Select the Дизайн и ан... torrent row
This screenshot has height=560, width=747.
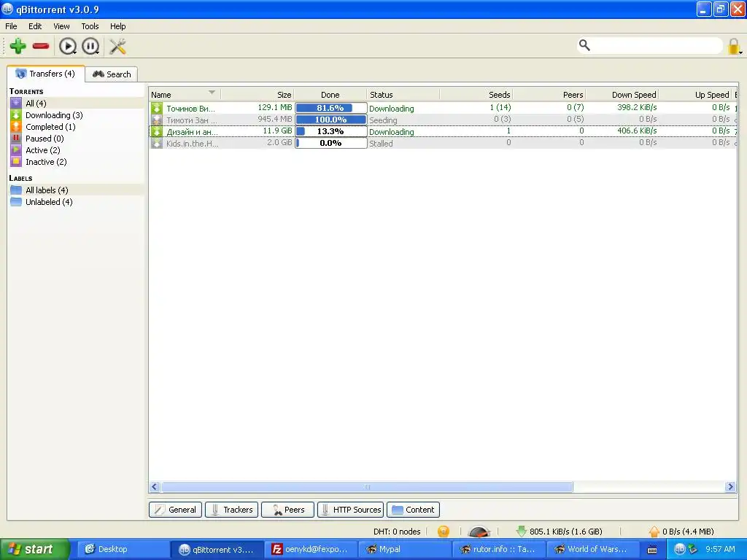point(443,131)
